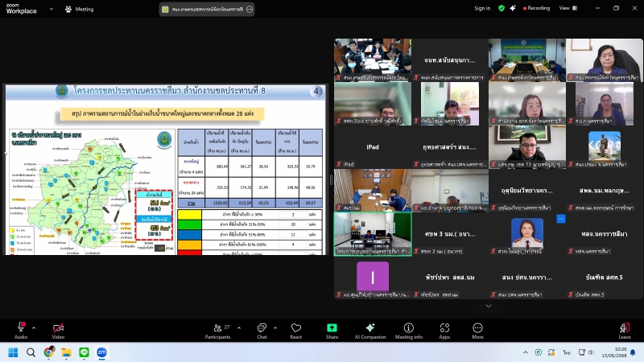The width and height of the screenshot is (644, 362).
Task: Open LINE from the Windows taskbar
Action: [85, 352]
